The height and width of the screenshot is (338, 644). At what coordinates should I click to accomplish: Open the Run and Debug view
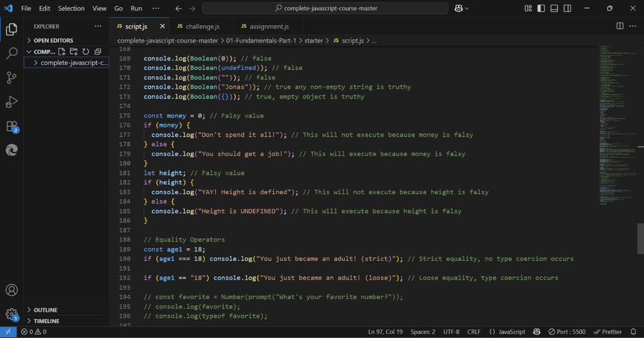(11, 102)
